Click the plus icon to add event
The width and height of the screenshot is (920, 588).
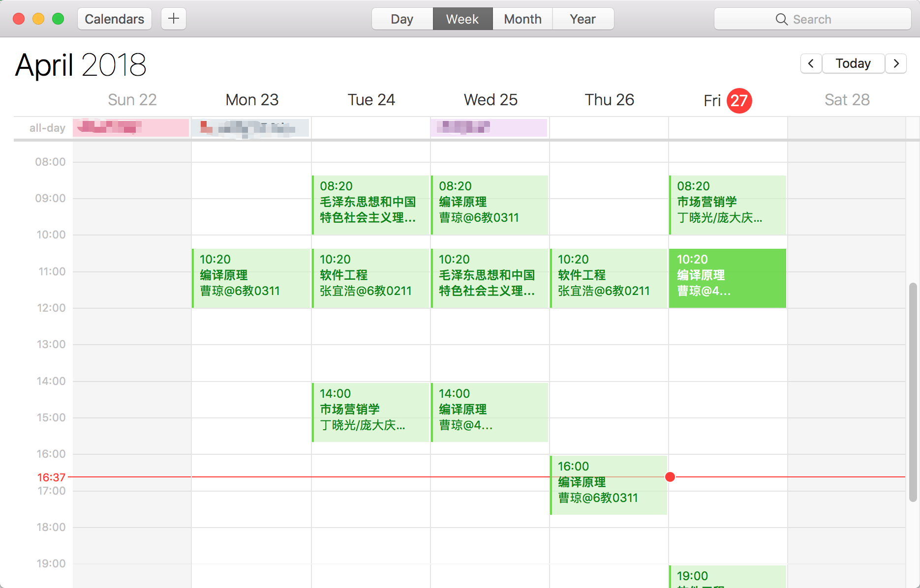(x=174, y=19)
